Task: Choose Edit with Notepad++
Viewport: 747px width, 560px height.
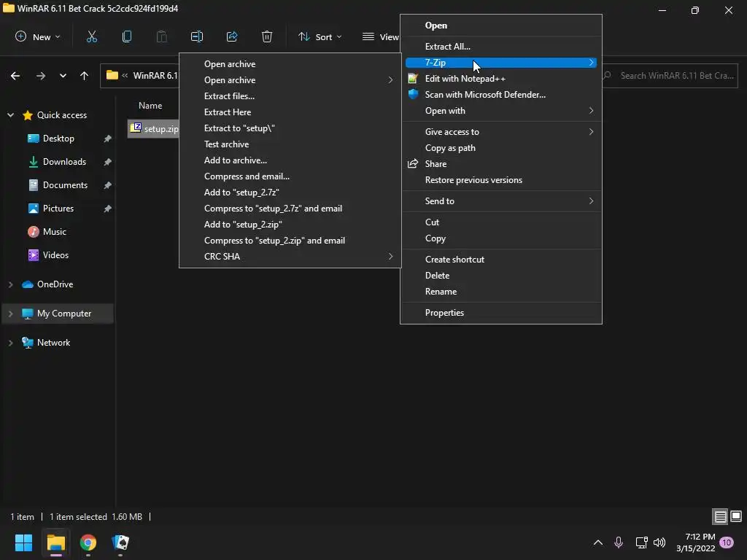Action: tap(500, 79)
